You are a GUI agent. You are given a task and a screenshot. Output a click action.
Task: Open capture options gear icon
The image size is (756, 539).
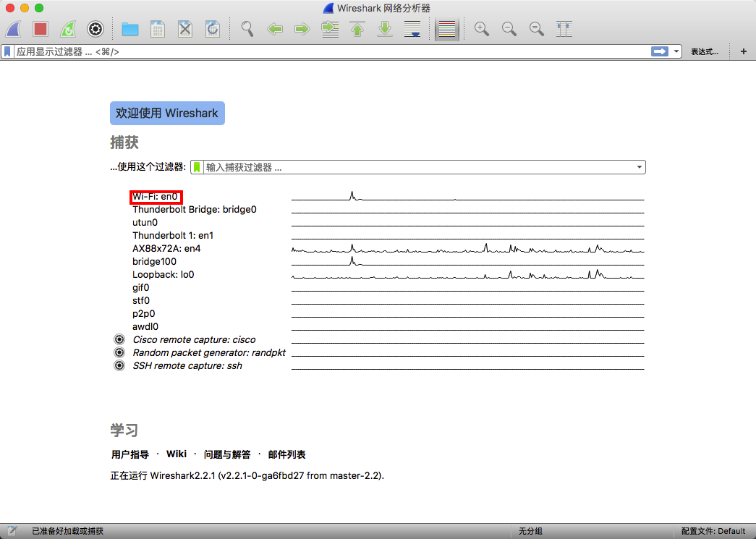tap(95, 29)
